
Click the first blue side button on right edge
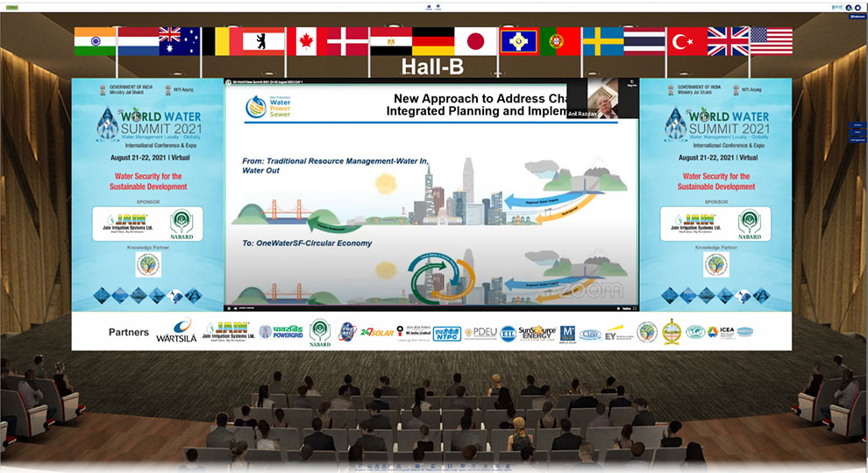click(x=857, y=125)
